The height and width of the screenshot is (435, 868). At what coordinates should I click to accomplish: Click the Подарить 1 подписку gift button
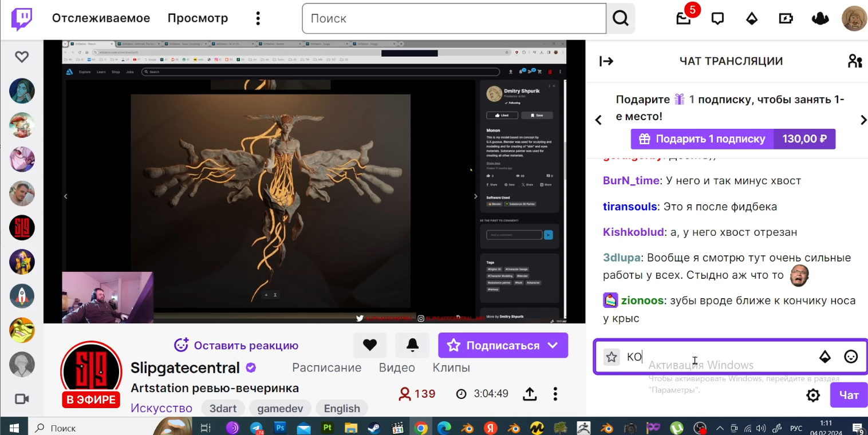[x=733, y=139]
